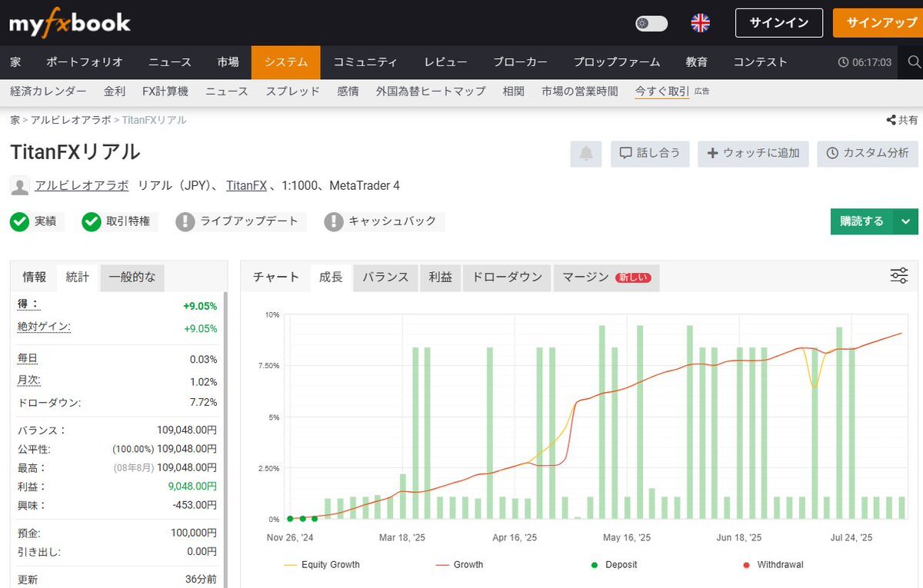
Task: Go to 経済カレンダー in the submenu
Action: point(48,91)
